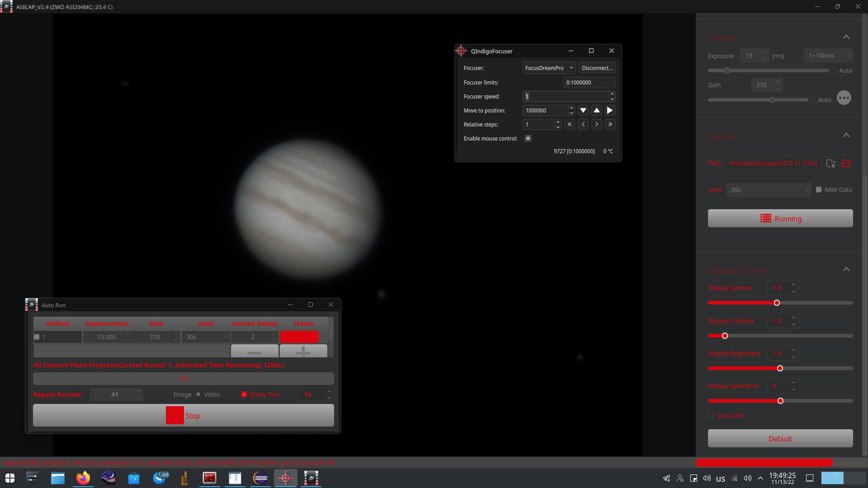Collapse the Display Control section
The height and width of the screenshot is (488, 868).
click(x=846, y=270)
